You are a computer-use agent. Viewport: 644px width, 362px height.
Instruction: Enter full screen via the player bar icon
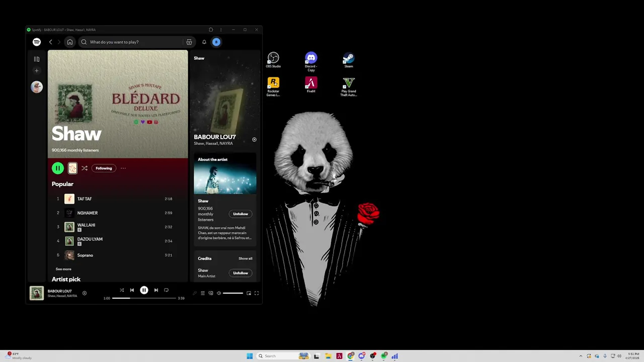pos(257,293)
